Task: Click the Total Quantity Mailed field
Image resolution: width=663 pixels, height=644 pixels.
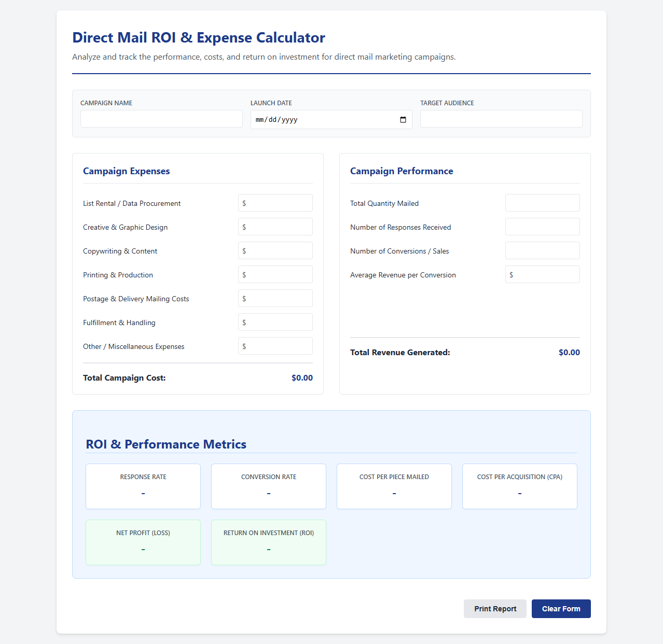Action: point(543,203)
